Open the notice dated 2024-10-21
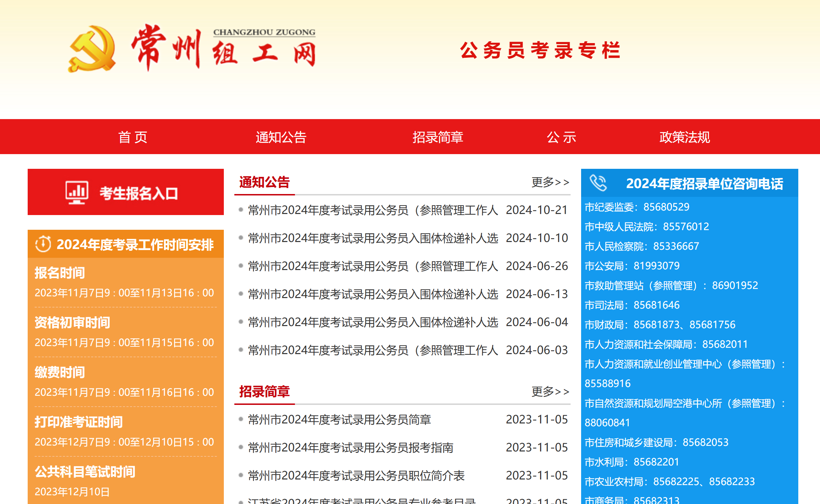Viewport: 820px width, 504px height. 373,210
